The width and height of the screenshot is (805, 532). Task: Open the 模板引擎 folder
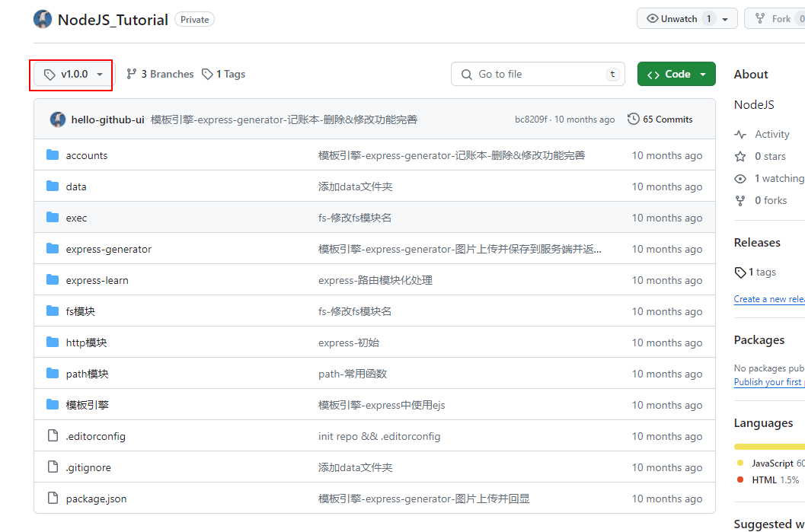point(88,406)
